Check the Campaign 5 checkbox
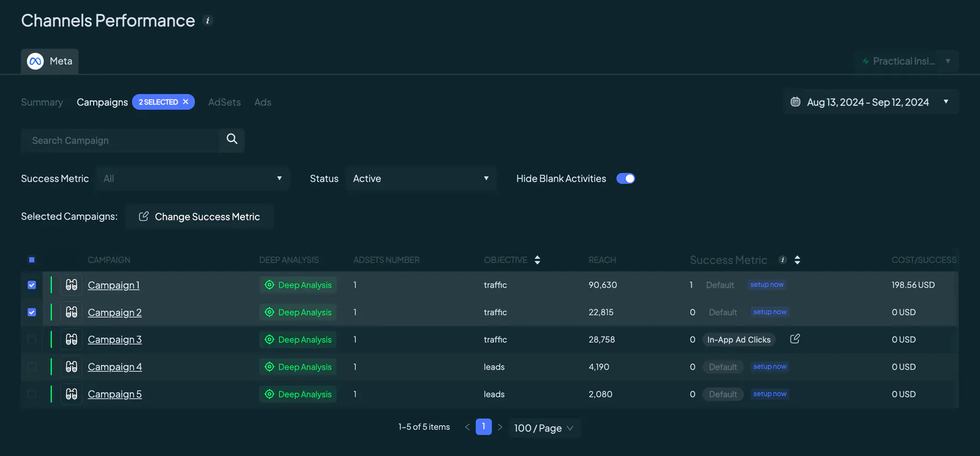Viewport: 980px width, 456px height. (32, 394)
